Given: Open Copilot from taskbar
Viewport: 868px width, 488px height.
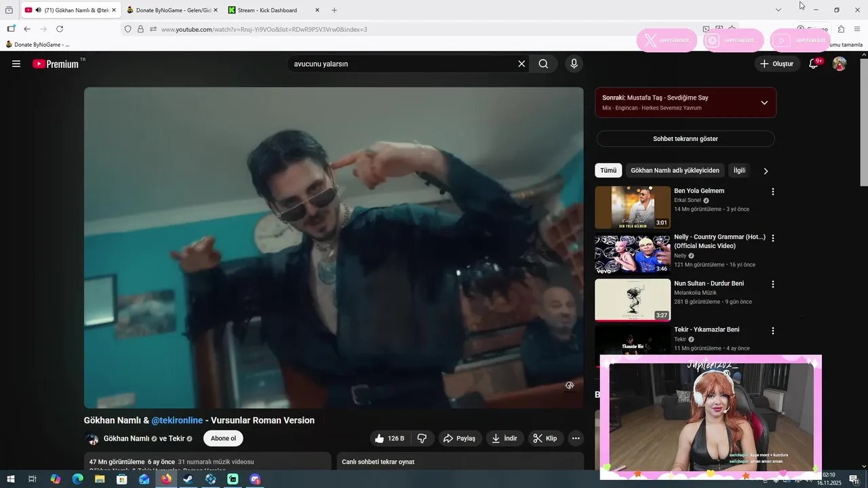Looking at the screenshot, I should [56, 479].
